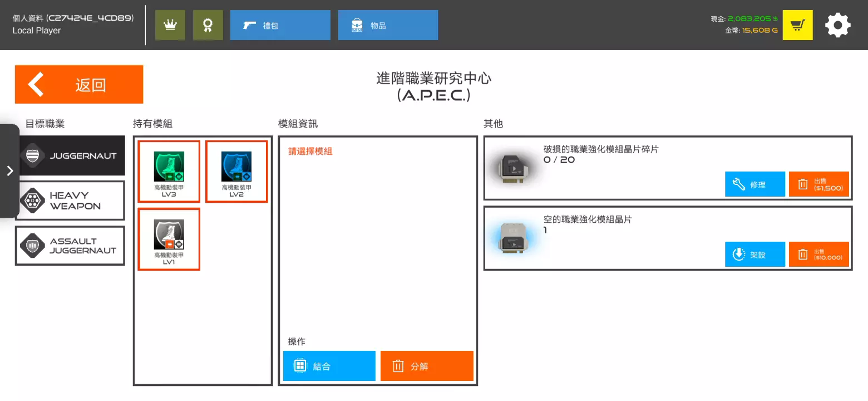Click the 請選擇模組 prompt text
Image resolution: width=868 pixels, height=401 pixels.
310,151
